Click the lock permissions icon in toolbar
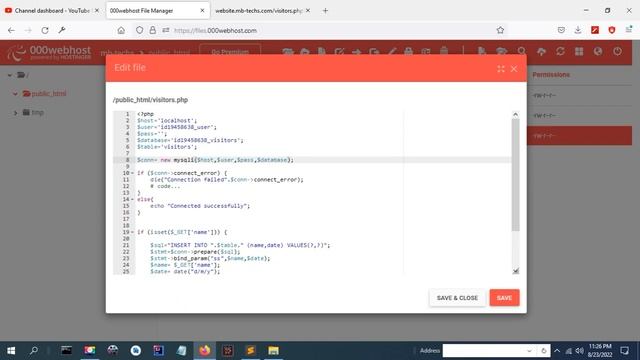Viewport: 640px width, 360px height. point(408,51)
